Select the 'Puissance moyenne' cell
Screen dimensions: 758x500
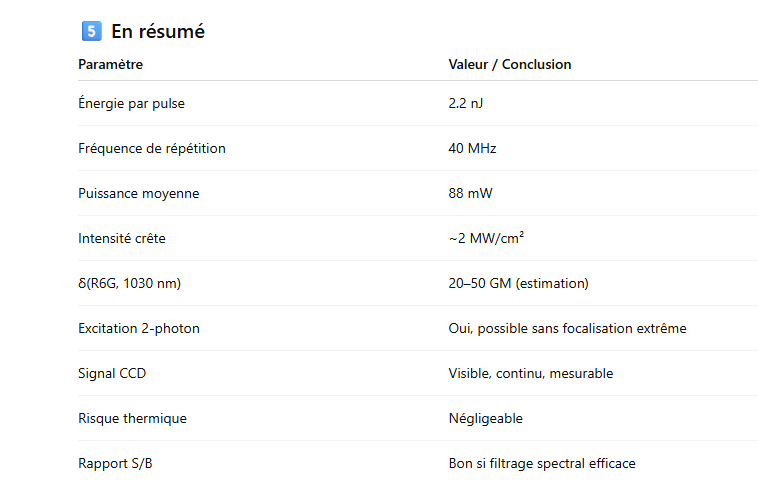(x=138, y=193)
